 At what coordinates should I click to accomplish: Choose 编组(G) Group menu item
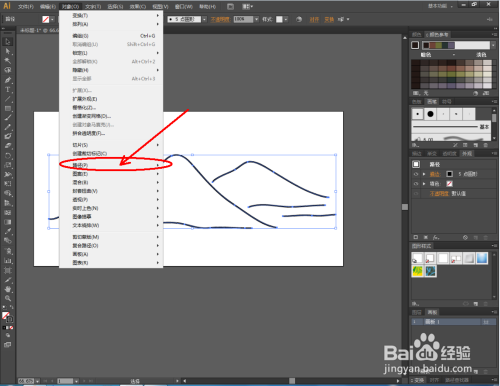click(111, 36)
